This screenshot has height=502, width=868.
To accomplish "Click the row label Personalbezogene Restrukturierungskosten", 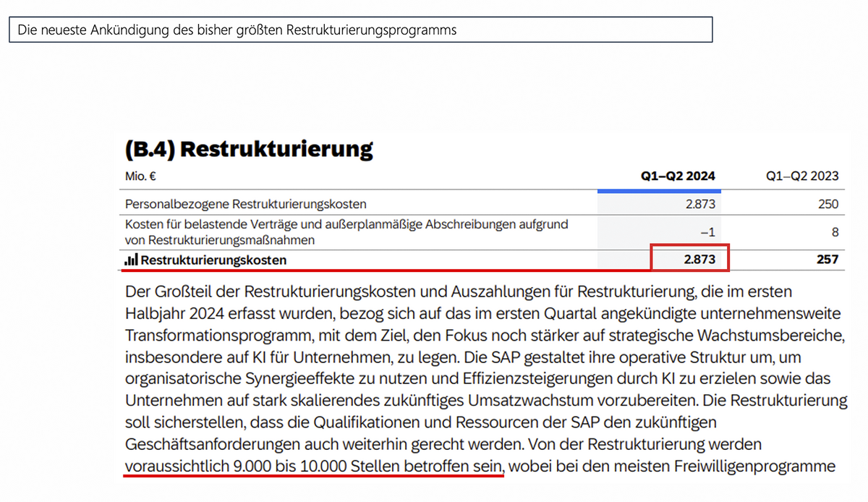I will 246,204.
